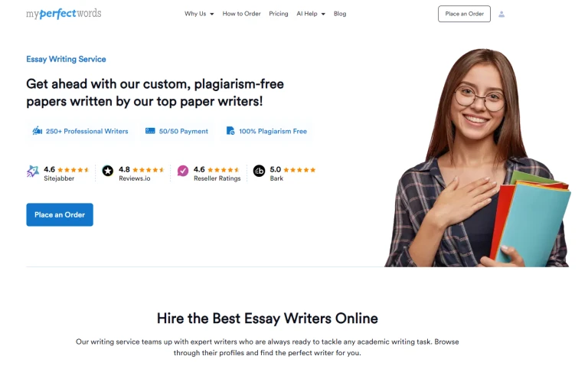
Task: Open the Blog link in navigation
Action: point(340,14)
